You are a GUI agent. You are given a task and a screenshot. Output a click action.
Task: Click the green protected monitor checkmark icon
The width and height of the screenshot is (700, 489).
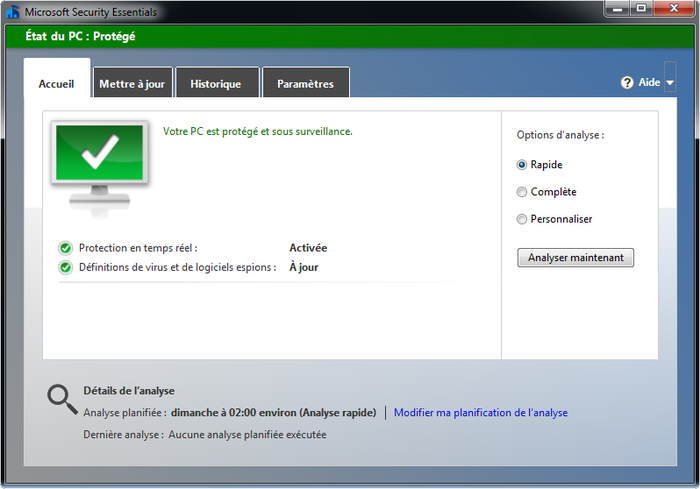point(100,169)
